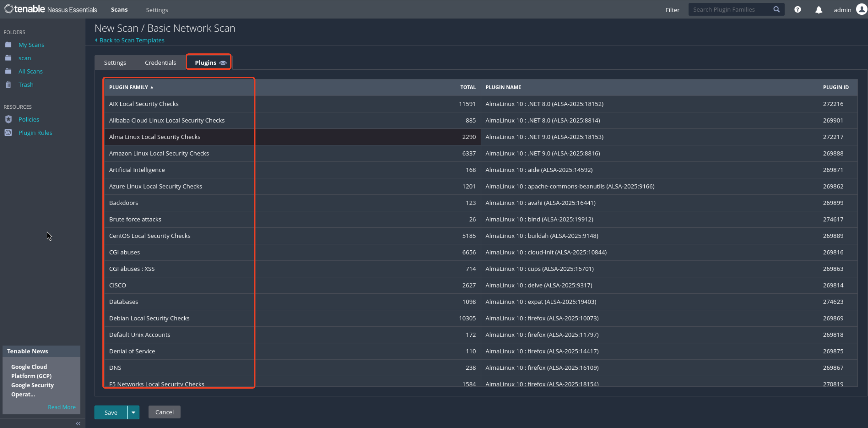Image resolution: width=868 pixels, height=428 pixels.
Task: Open the Trash folder icon
Action: pyautogui.click(x=8, y=84)
